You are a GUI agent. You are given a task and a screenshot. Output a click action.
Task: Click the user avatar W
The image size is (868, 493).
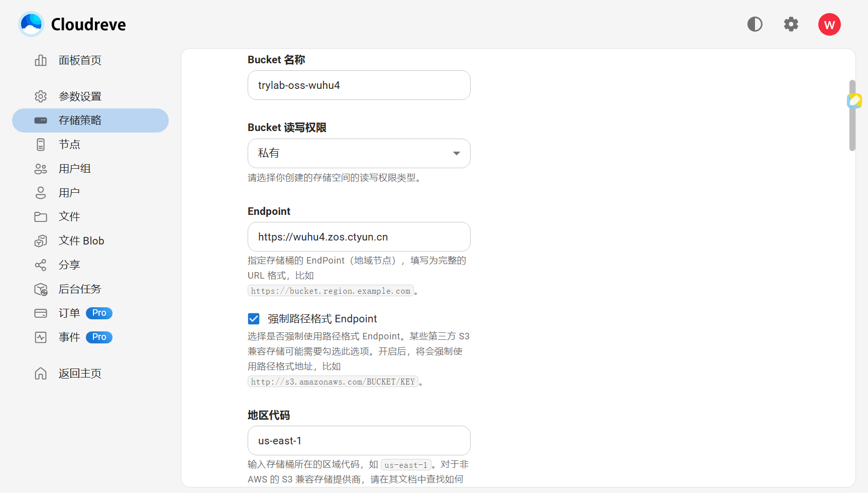[829, 24]
